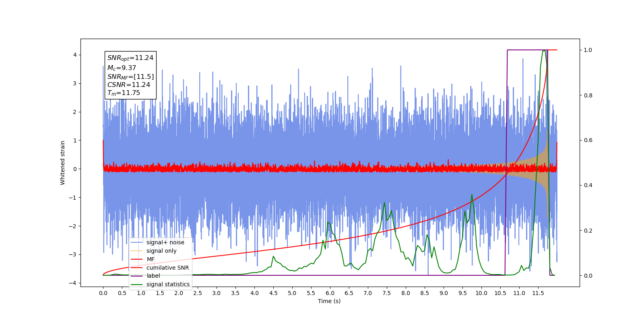The height and width of the screenshot is (322, 644).
Task: Click the orange line swatch for signal only
Action: 137,251
